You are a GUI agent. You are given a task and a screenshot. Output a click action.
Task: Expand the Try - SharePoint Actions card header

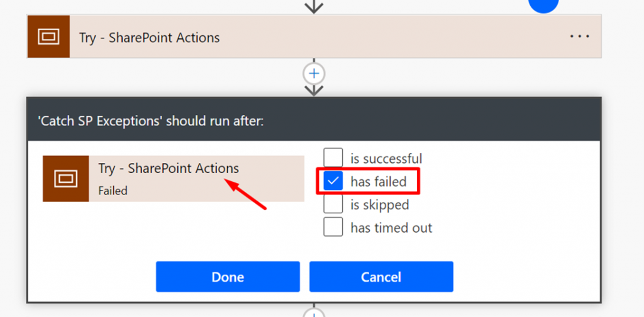tap(149, 38)
